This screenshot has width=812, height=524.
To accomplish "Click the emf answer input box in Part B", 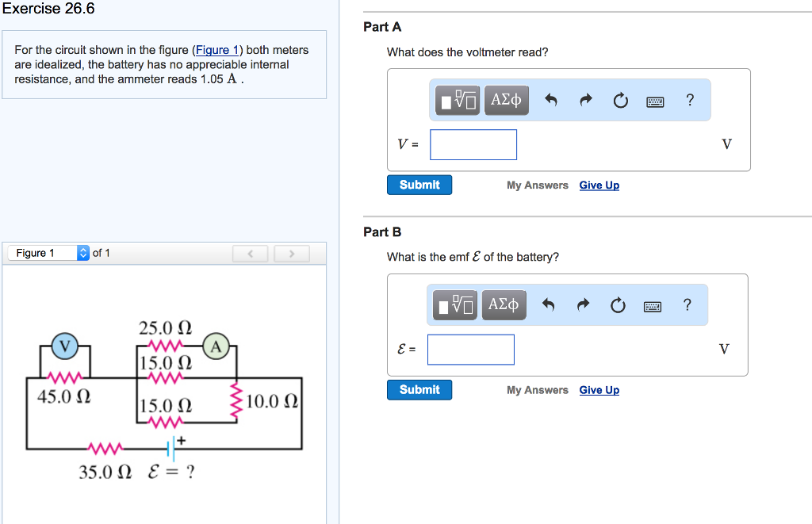I will pos(470,349).
